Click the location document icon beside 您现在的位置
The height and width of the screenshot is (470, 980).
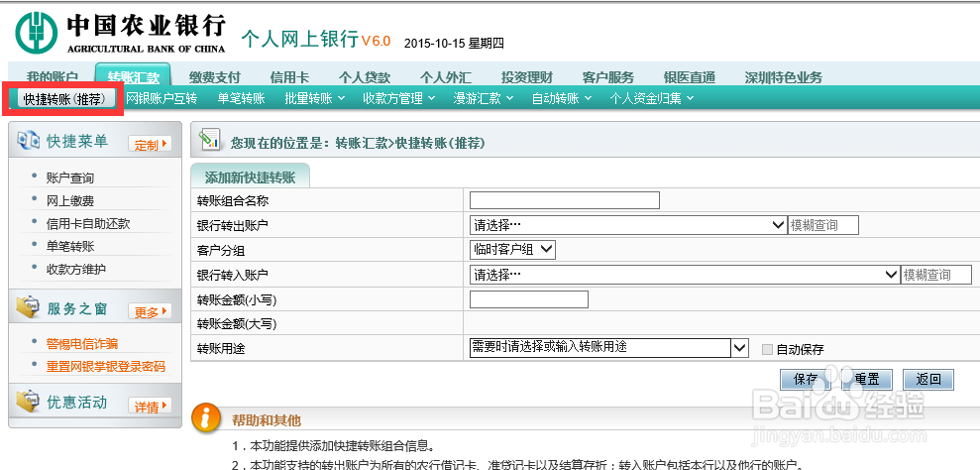tap(209, 140)
